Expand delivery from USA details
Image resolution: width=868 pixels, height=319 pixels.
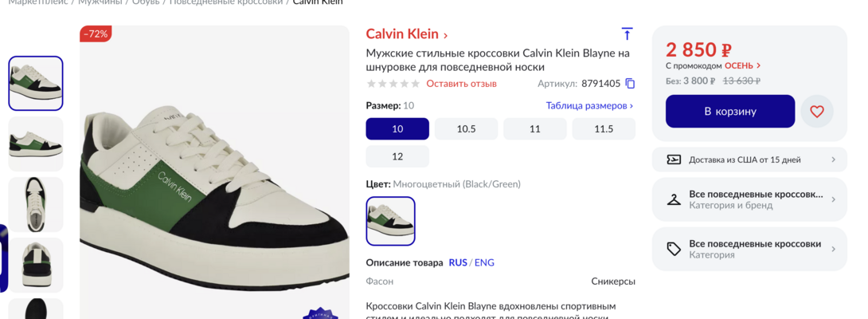tap(833, 159)
